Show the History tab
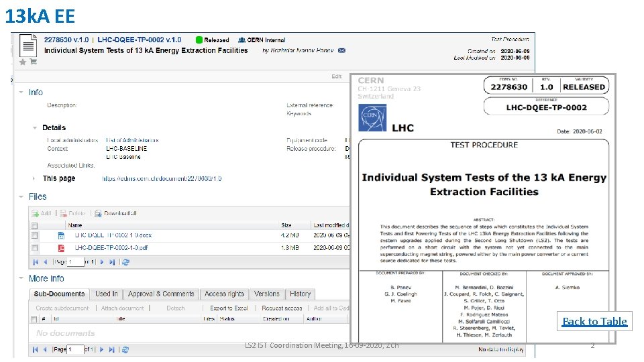Viewport: 644px width, 362px height. (x=301, y=294)
